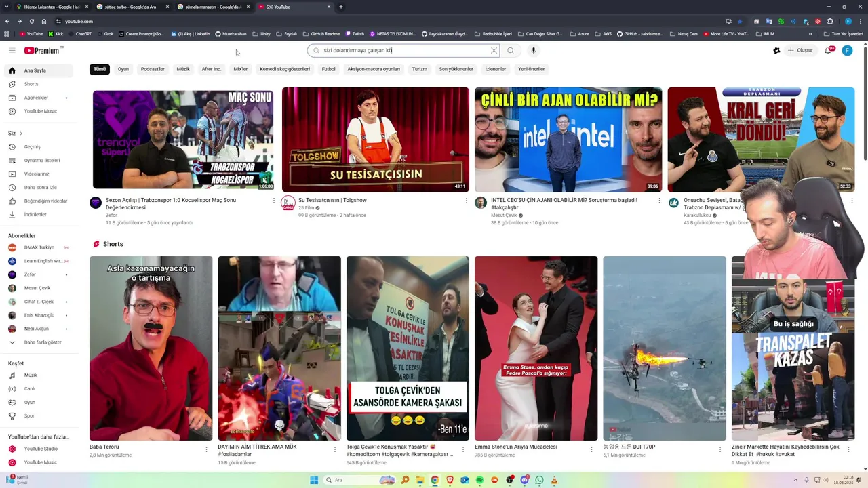Viewport: 868px width, 488px height.
Task: Click the YouTube search input field
Action: [x=405, y=50]
